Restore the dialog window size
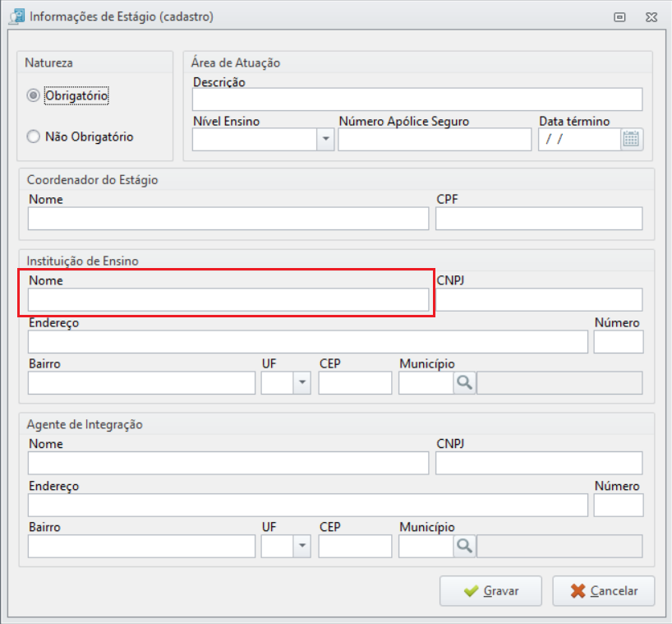 pos(619,17)
